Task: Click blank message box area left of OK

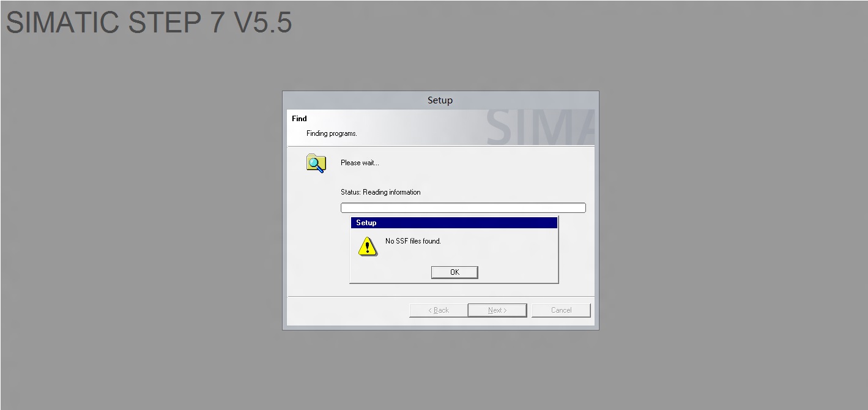Action: click(391, 272)
